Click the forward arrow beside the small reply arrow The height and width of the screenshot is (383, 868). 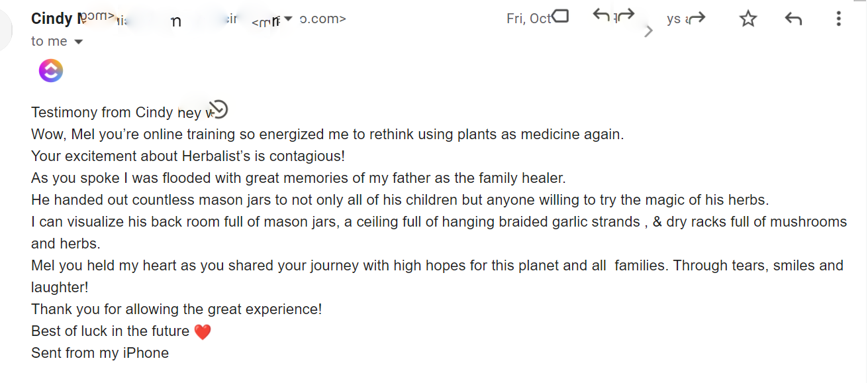tap(626, 15)
